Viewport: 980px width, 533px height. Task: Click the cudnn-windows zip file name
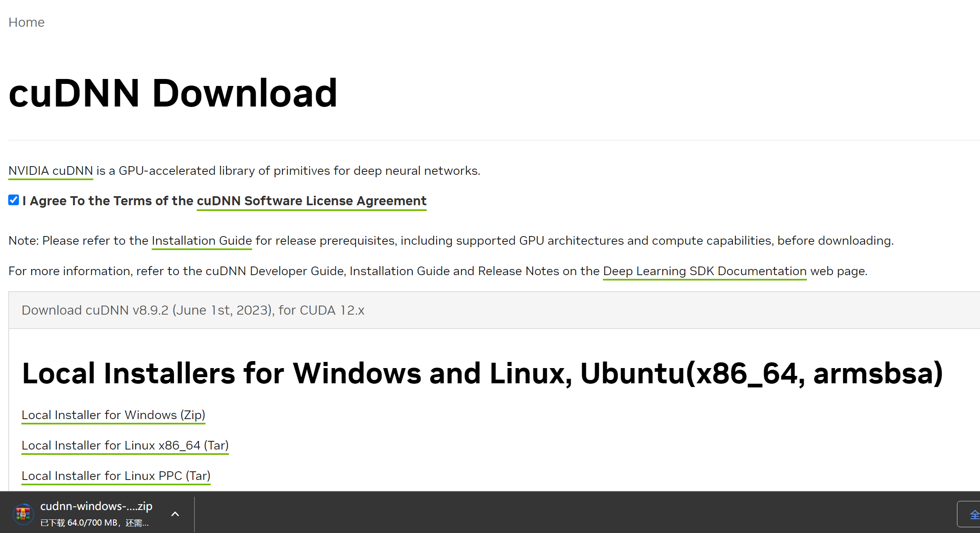click(x=96, y=506)
